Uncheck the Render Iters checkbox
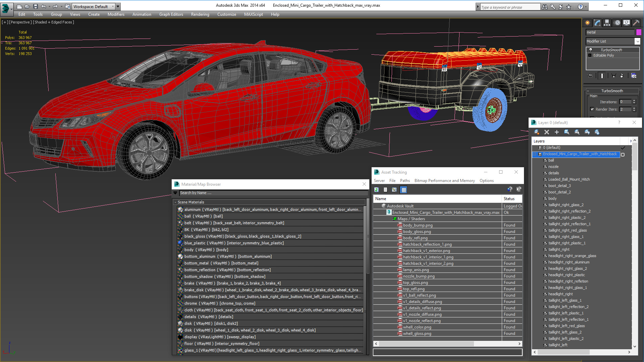The width and height of the screenshot is (644, 362). (592, 109)
